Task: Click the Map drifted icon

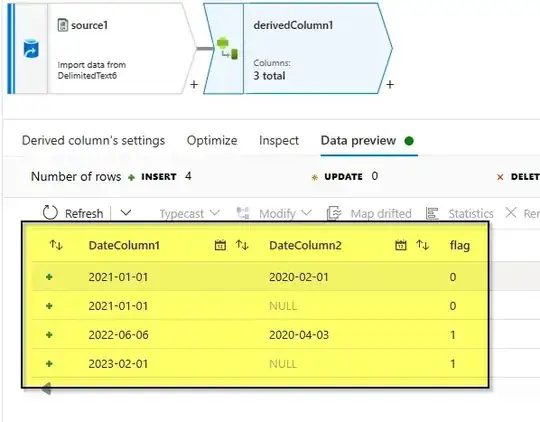Action: (334, 213)
